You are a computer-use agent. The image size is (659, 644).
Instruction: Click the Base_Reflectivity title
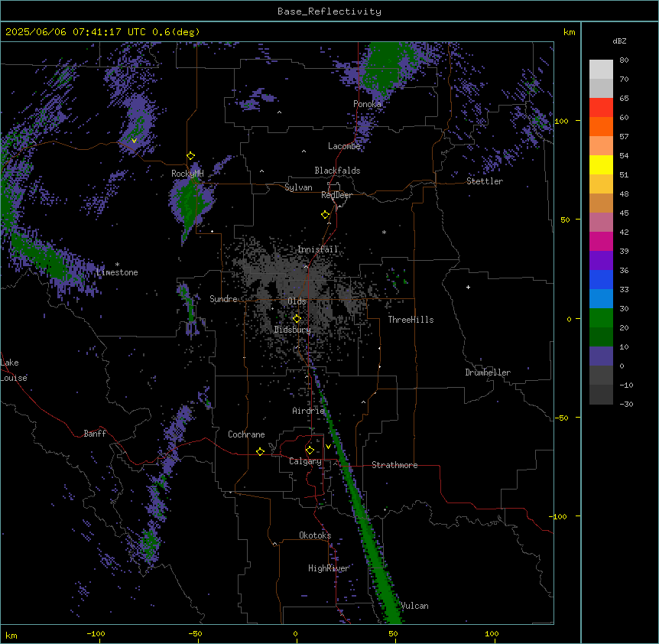(329, 11)
